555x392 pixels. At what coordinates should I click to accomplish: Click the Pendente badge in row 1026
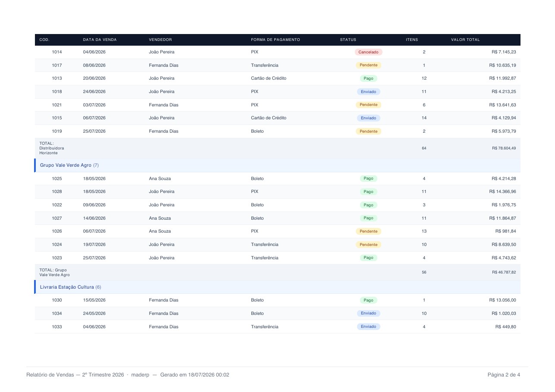(368, 231)
